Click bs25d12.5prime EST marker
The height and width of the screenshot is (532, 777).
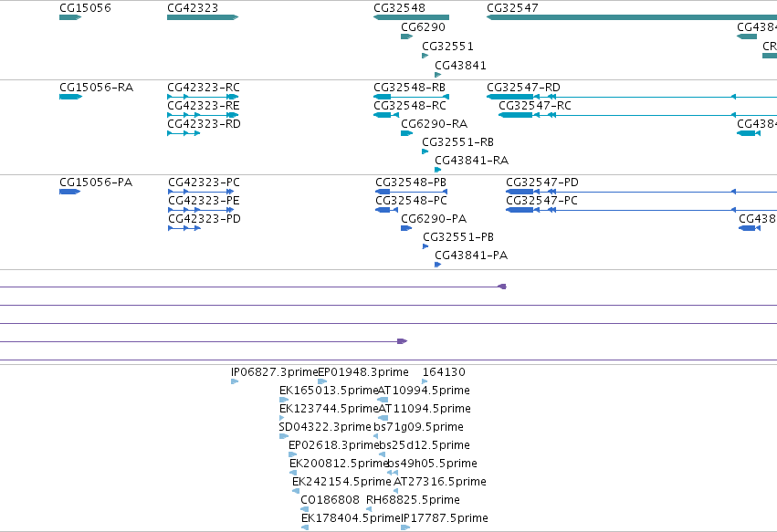[x=382, y=454]
